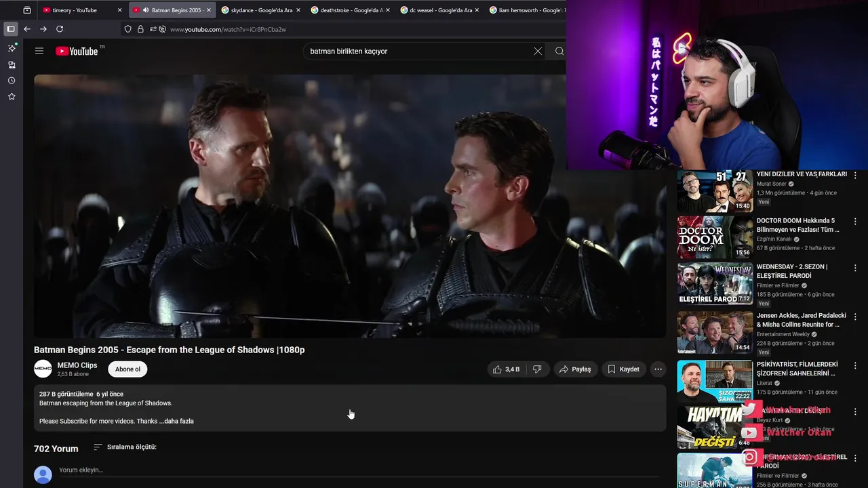The width and height of the screenshot is (868, 488).
Task: Toggle the browser sidebar panel icon
Action: pos(11,29)
